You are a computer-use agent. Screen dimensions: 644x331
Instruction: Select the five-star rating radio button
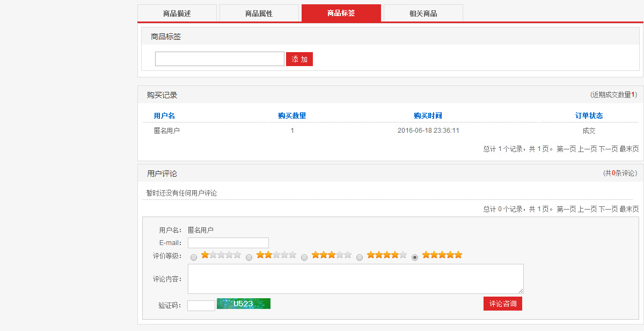click(415, 257)
